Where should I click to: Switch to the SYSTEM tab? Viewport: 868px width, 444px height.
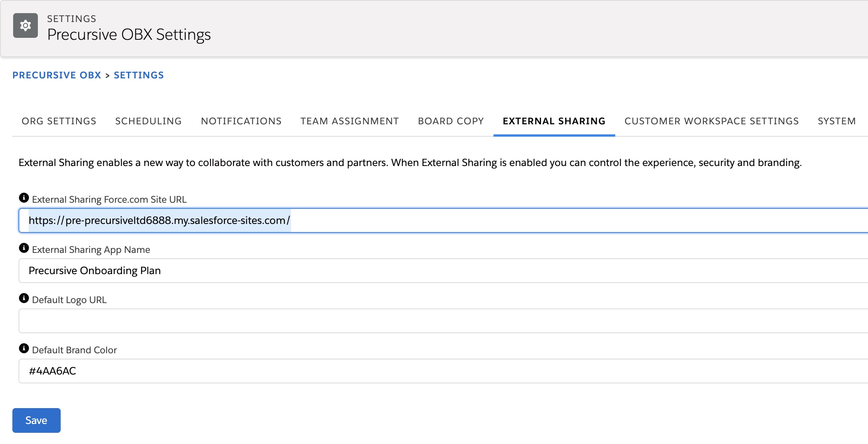[836, 121]
